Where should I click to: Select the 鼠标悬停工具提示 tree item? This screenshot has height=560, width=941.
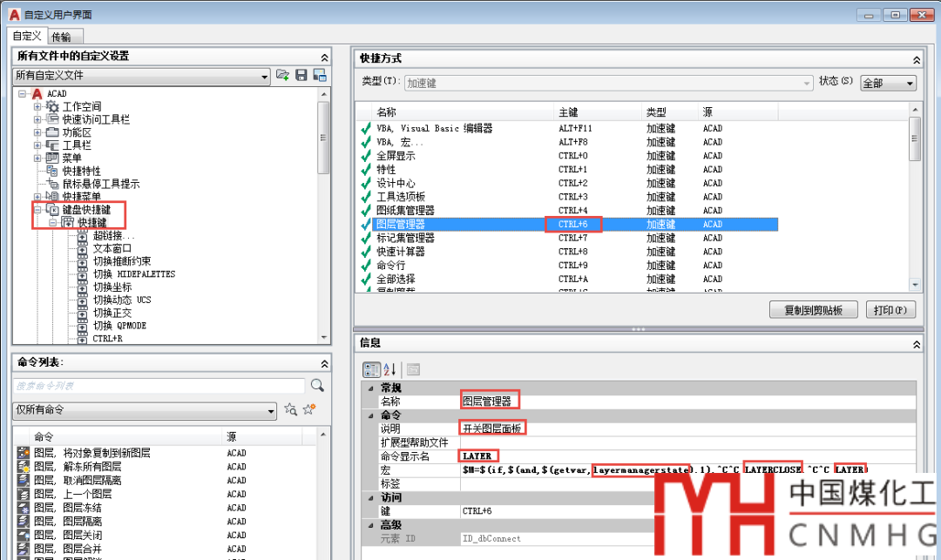pos(101,184)
